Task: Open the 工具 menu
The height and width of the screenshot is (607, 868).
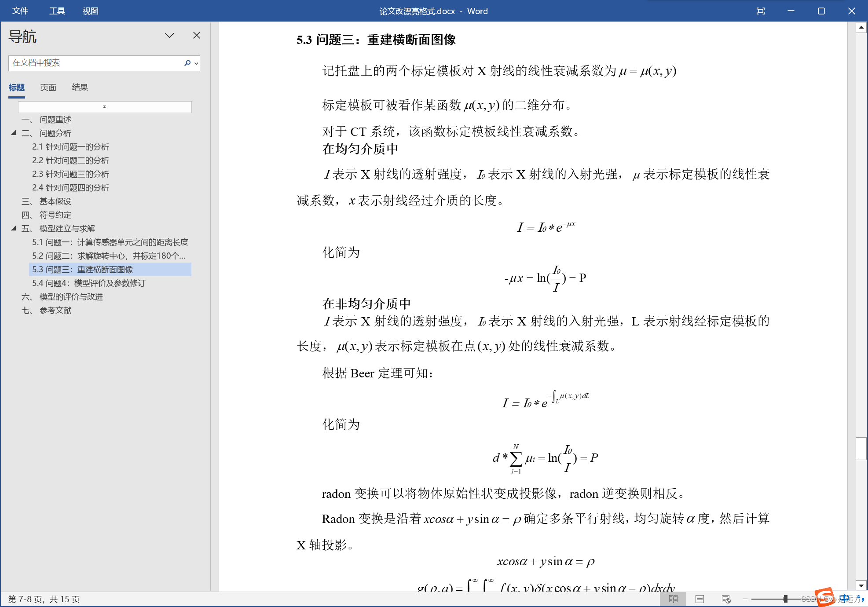Action: (57, 11)
